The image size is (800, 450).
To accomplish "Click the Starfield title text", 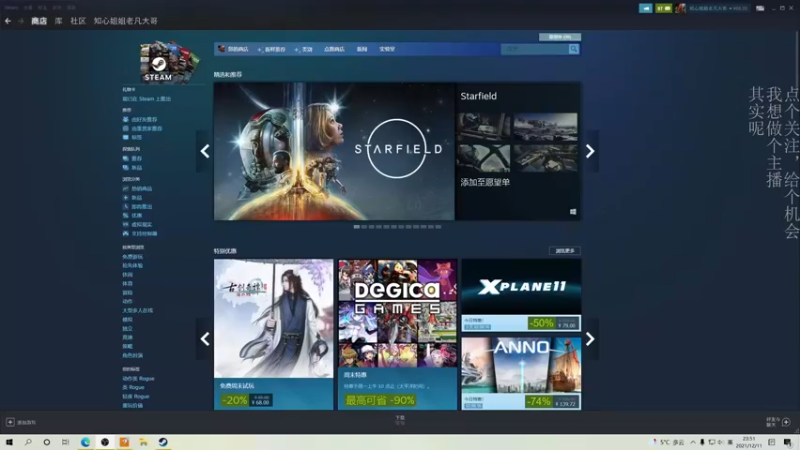I will (479, 96).
